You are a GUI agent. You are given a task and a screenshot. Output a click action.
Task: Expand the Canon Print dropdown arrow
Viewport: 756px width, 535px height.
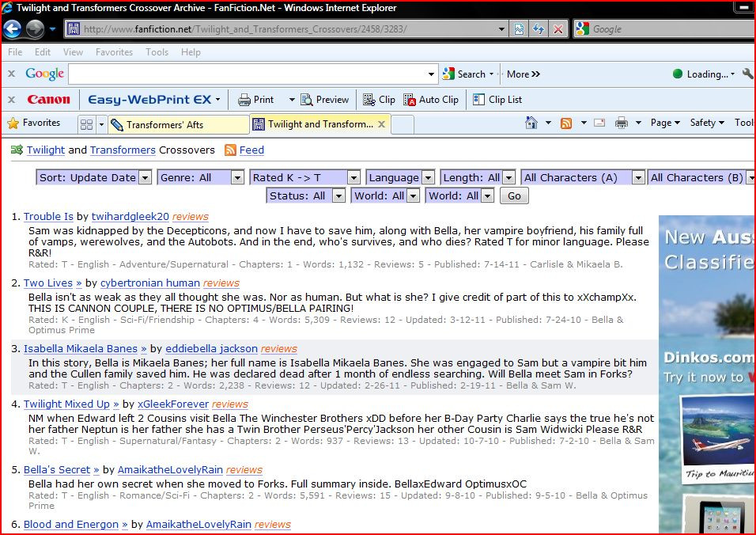292,100
